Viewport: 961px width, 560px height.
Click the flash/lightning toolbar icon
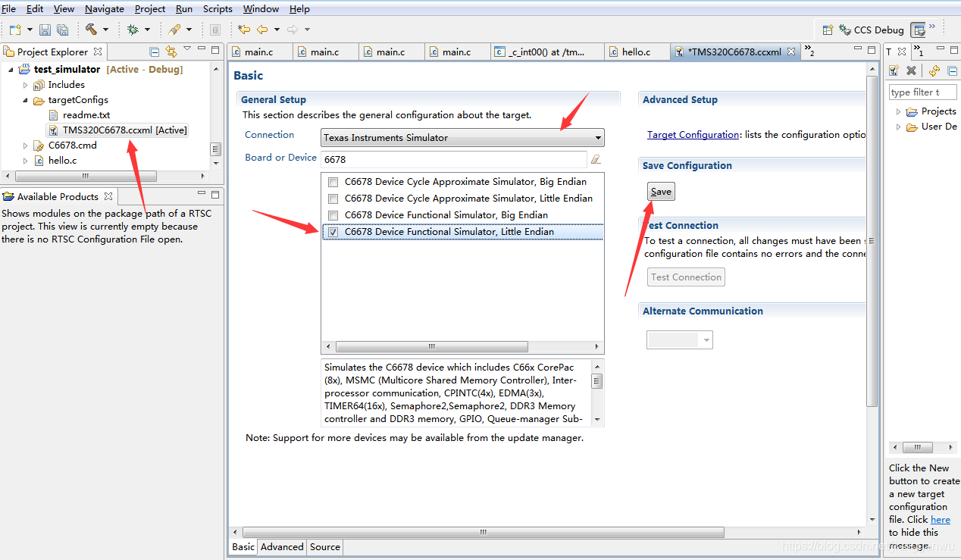(x=174, y=29)
